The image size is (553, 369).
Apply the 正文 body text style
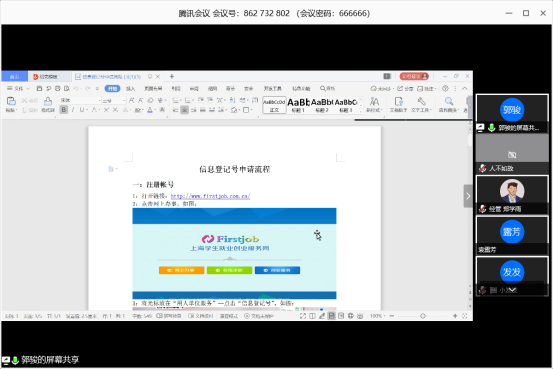click(x=274, y=105)
